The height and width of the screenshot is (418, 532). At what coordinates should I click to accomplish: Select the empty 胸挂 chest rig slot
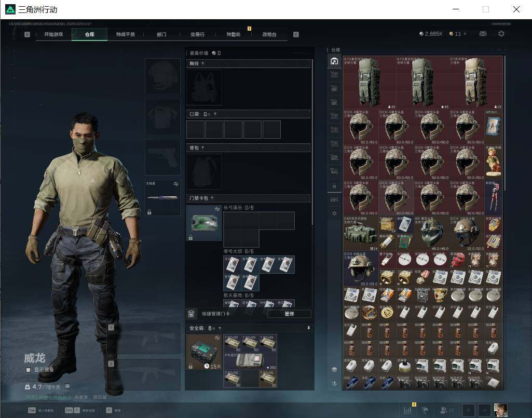click(x=204, y=87)
